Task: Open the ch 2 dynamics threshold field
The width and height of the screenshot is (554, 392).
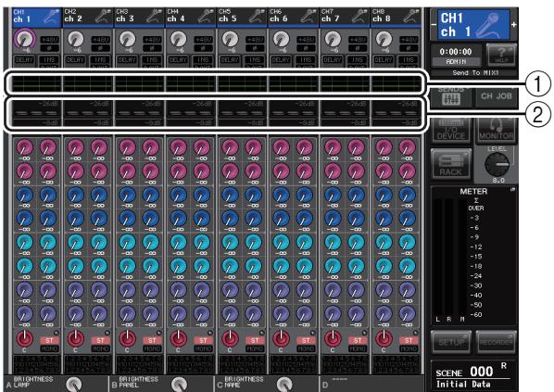Action: (x=88, y=113)
